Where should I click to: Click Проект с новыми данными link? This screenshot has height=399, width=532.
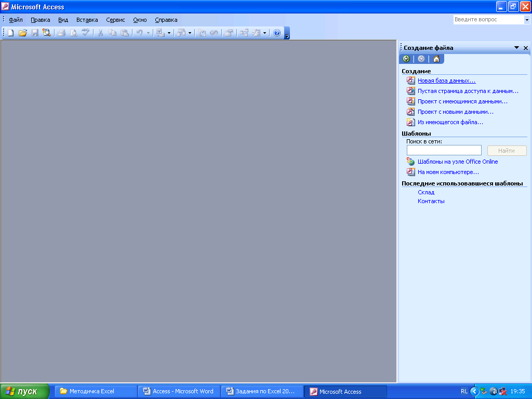click(455, 112)
